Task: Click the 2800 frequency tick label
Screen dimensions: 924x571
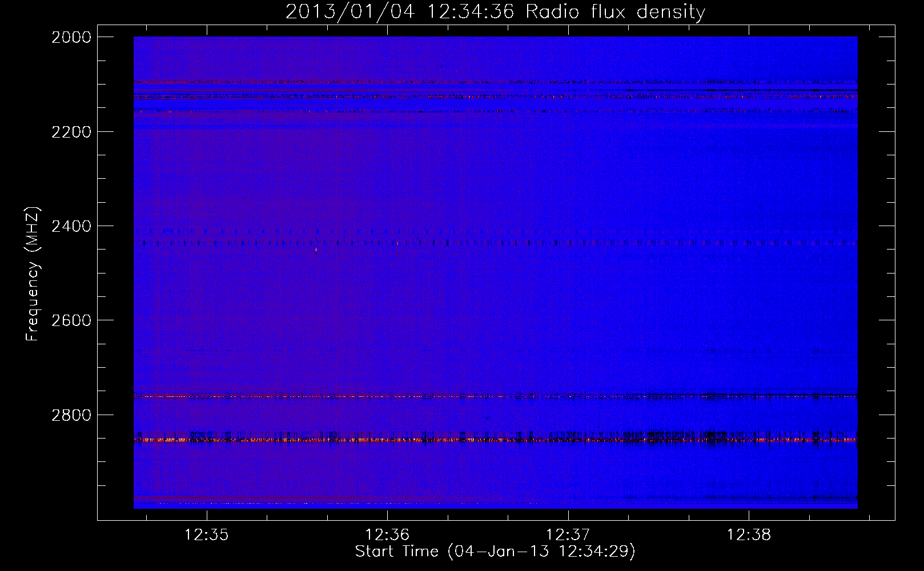Action: pos(71,415)
